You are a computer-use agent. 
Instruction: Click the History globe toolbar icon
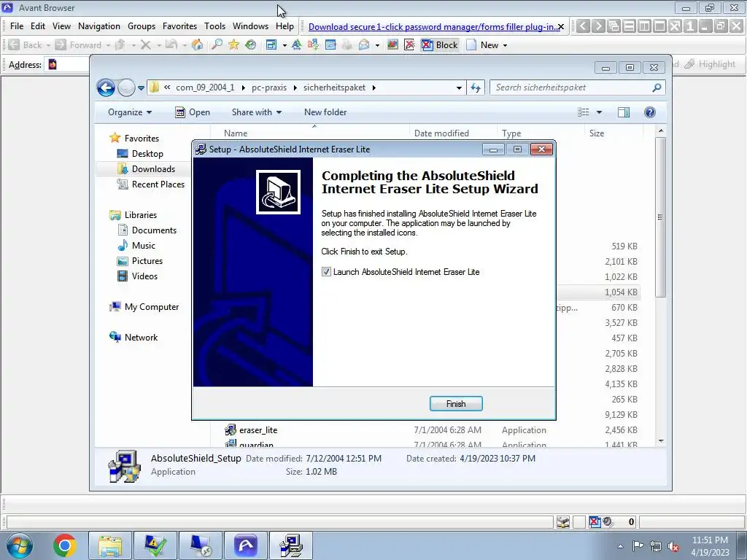(251, 44)
